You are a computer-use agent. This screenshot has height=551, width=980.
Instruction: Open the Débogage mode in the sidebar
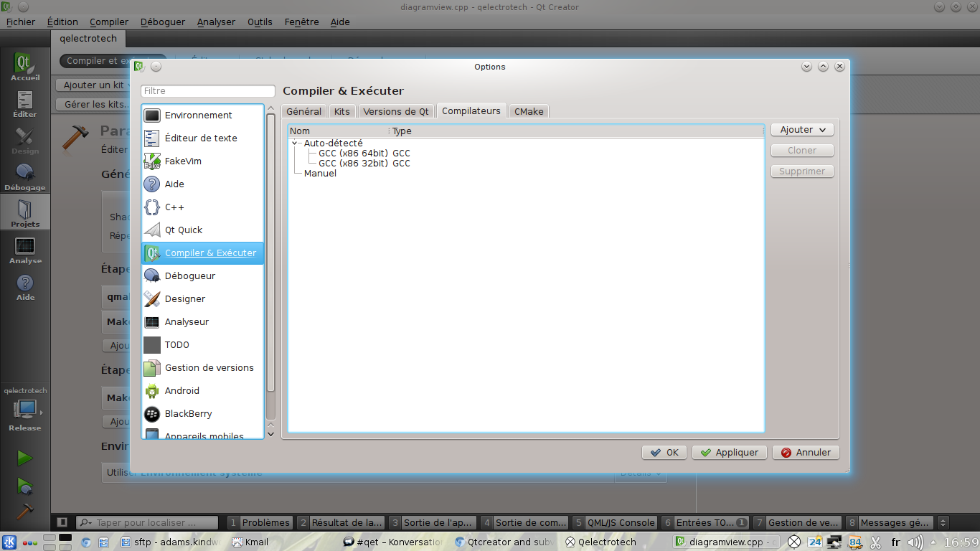point(25,177)
